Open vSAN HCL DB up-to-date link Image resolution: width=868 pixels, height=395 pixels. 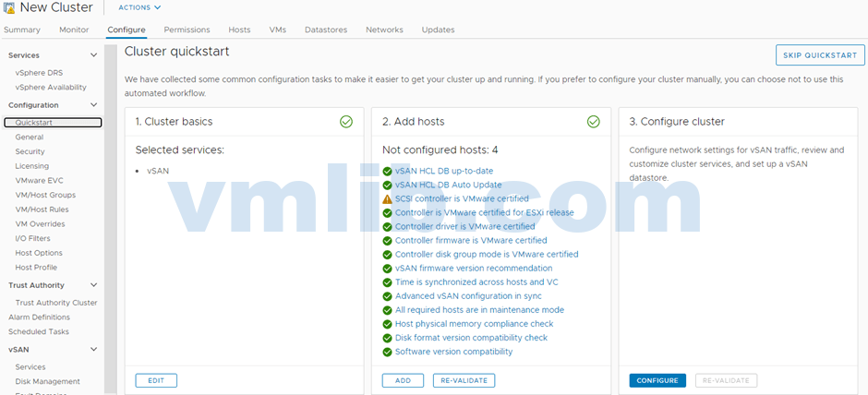click(444, 171)
